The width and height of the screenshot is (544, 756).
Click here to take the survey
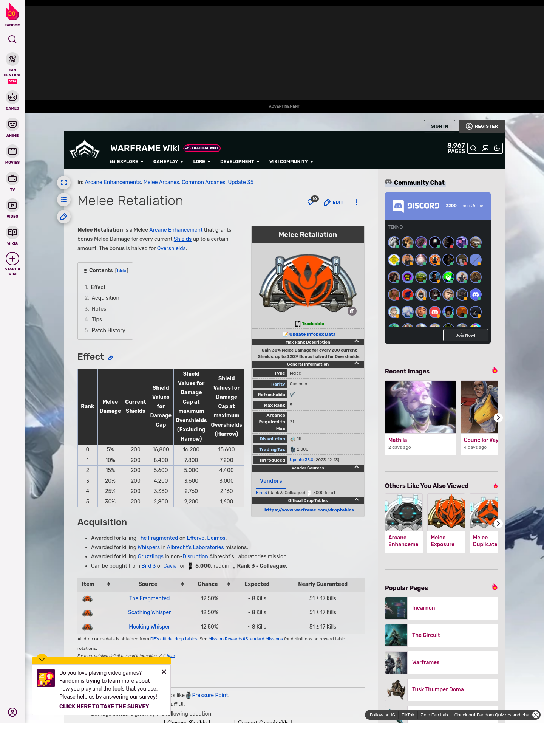[104, 706]
